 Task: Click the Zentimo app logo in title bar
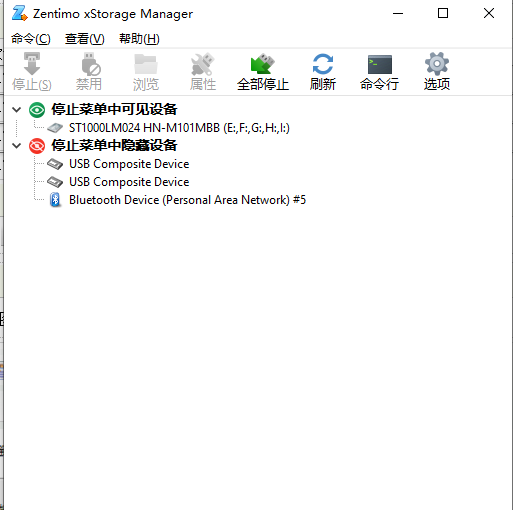[19, 13]
